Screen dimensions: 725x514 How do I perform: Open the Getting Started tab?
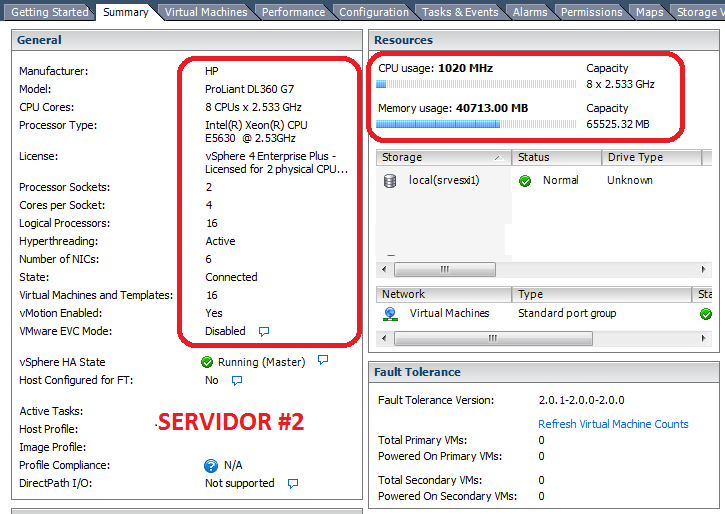[49, 12]
